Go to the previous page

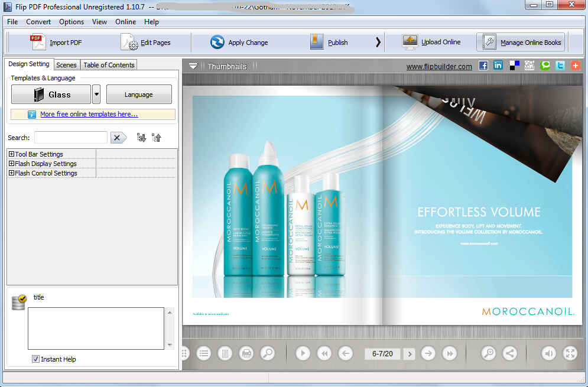click(x=345, y=353)
